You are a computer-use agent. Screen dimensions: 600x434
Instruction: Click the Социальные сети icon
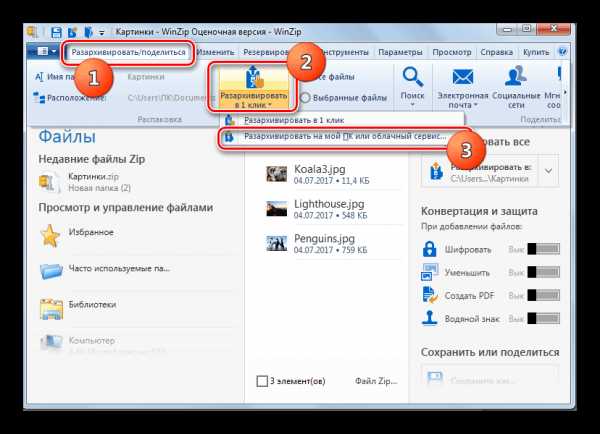515,76
